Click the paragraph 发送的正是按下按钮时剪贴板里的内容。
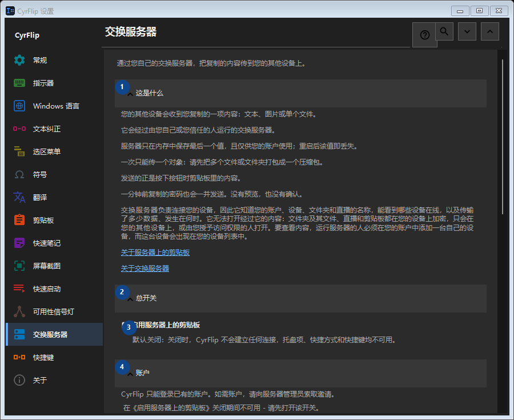The height and width of the screenshot is (420, 514). click(182, 178)
